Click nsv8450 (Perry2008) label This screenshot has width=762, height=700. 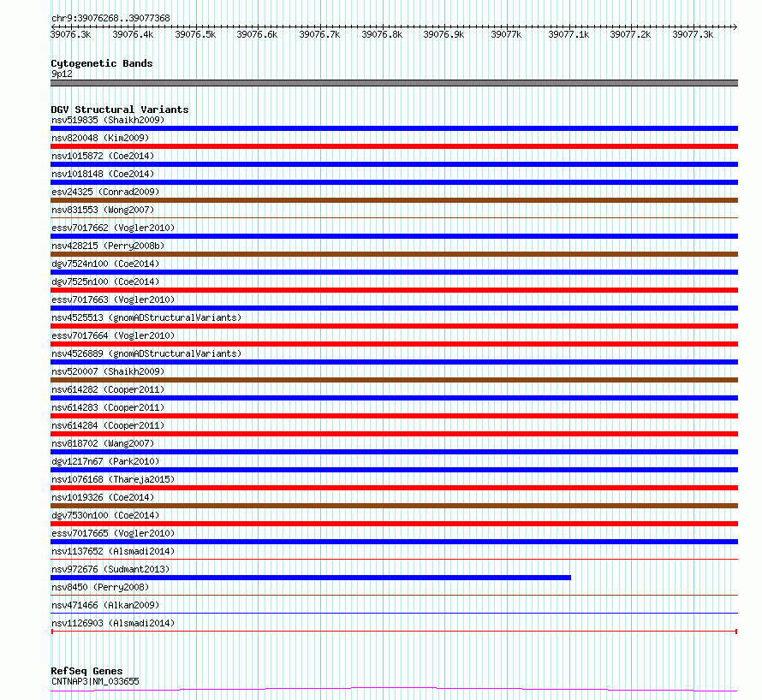[100, 587]
